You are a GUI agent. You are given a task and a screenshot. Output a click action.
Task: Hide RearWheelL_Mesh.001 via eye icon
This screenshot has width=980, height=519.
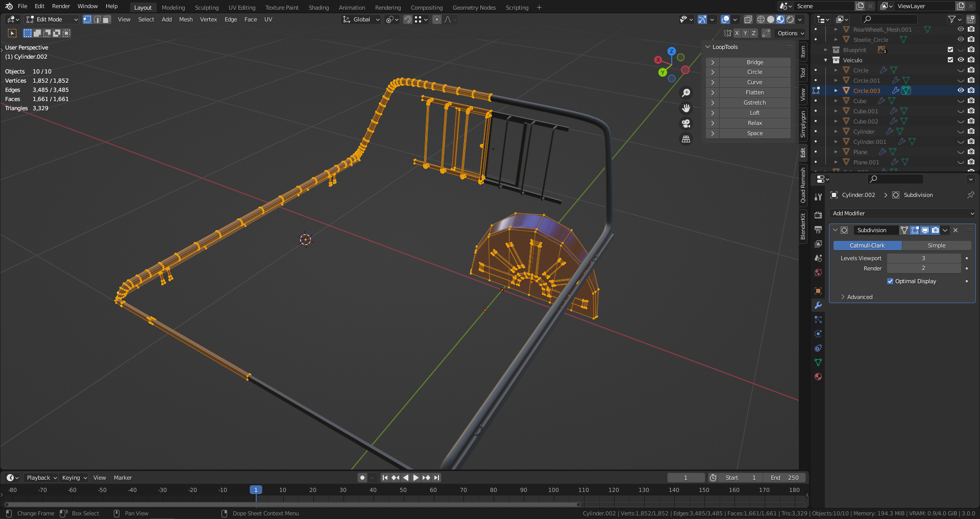[x=961, y=29]
